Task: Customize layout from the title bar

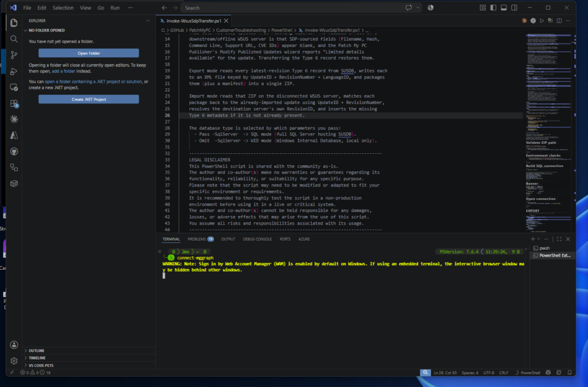Action: point(482,7)
